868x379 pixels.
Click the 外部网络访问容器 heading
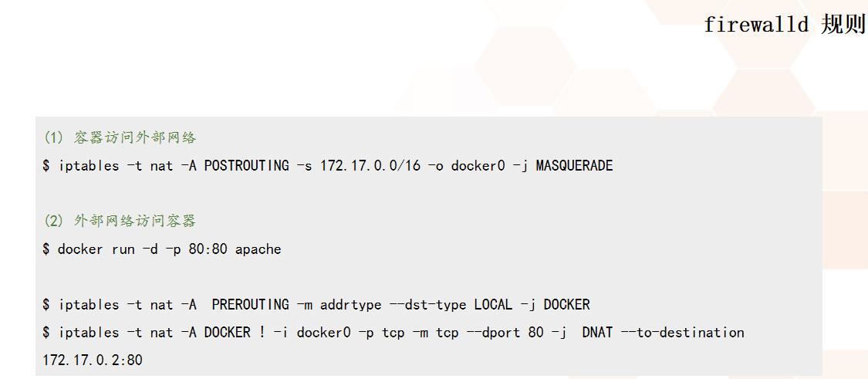pyautogui.click(x=135, y=222)
